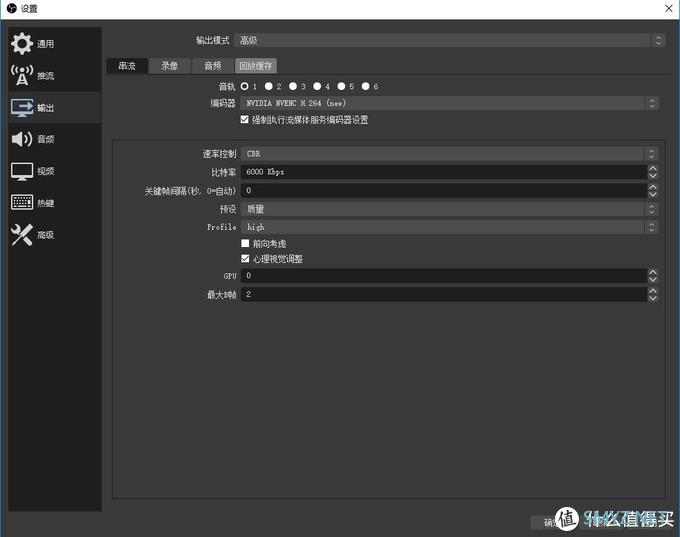680x537 pixels.
Task: Select audio track 1 radio button
Action: (x=245, y=86)
